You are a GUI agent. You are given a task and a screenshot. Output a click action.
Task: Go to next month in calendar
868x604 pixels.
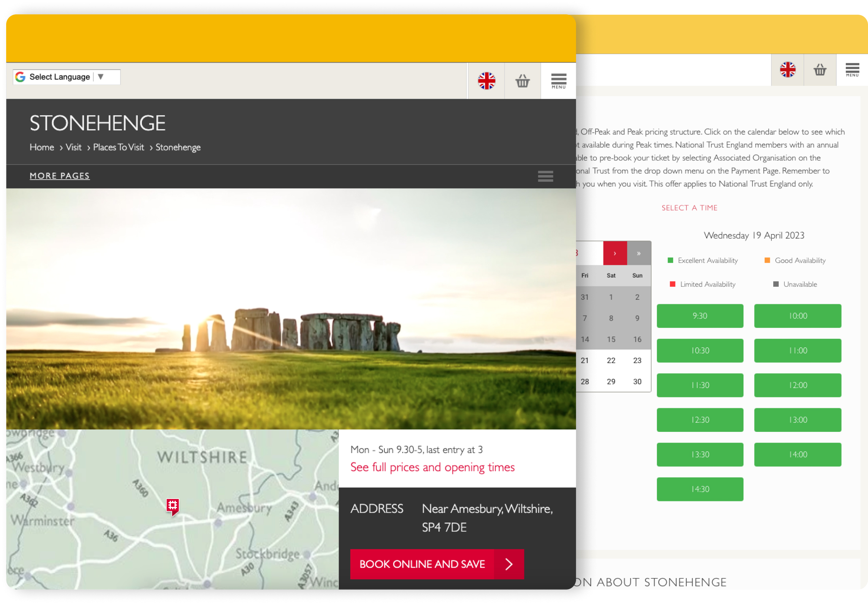pos(615,253)
